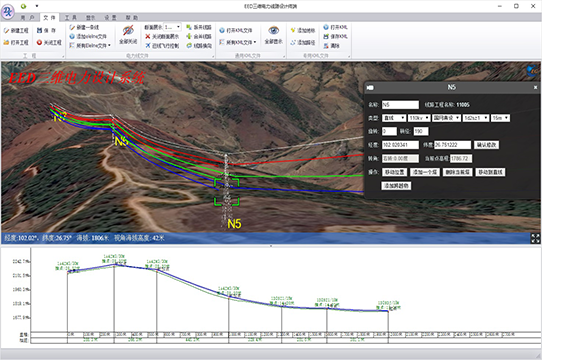This screenshot has height=360, width=580.
Task: Click the 移动位置 button
Action: pyautogui.click(x=394, y=172)
